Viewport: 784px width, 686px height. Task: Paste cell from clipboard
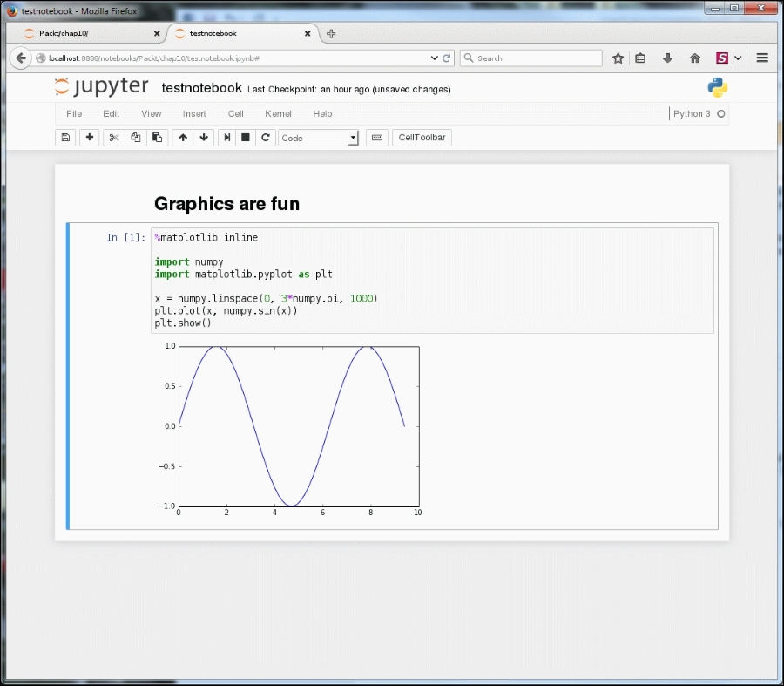[x=158, y=137]
